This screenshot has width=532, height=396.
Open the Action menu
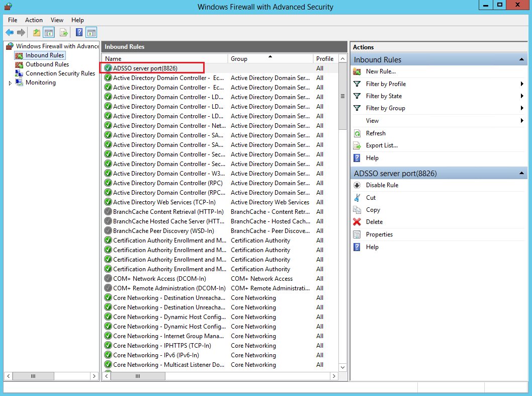point(34,20)
